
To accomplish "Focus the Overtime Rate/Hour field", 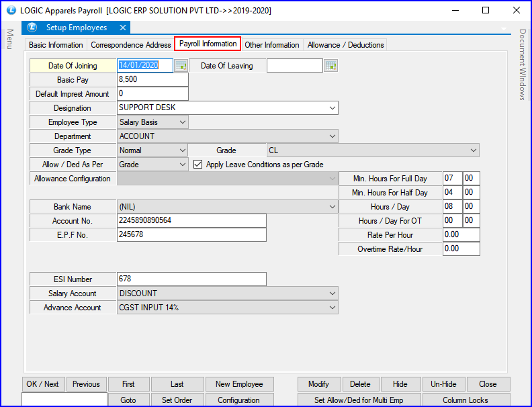I will pyautogui.click(x=461, y=249).
